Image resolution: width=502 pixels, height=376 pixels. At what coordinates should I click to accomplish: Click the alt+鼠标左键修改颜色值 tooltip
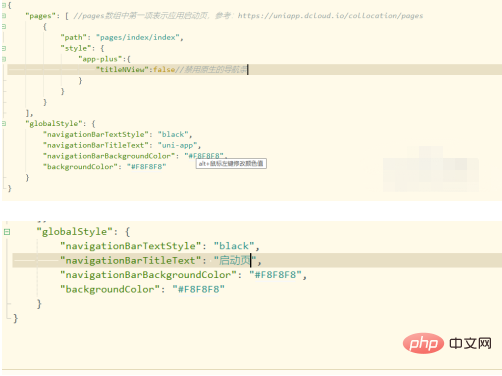click(x=231, y=164)
